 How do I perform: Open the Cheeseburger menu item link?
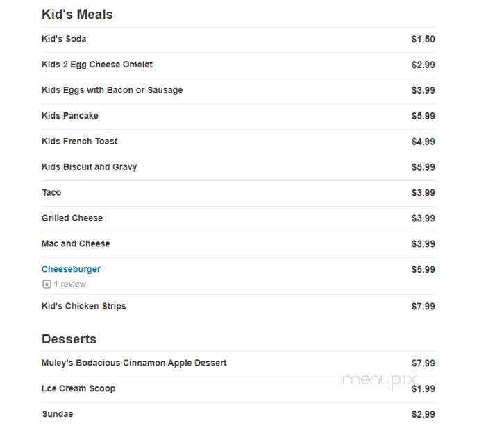pos(71,269)
